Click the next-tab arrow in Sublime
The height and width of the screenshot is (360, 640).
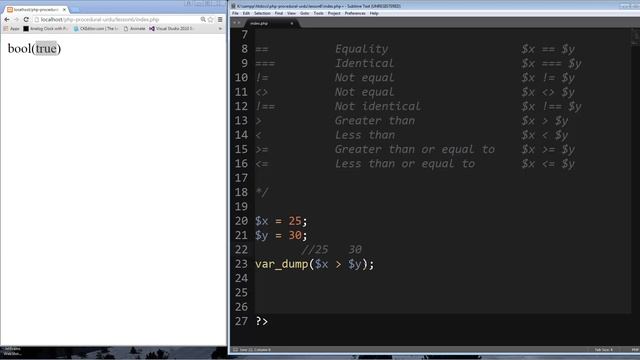[239, 23]
